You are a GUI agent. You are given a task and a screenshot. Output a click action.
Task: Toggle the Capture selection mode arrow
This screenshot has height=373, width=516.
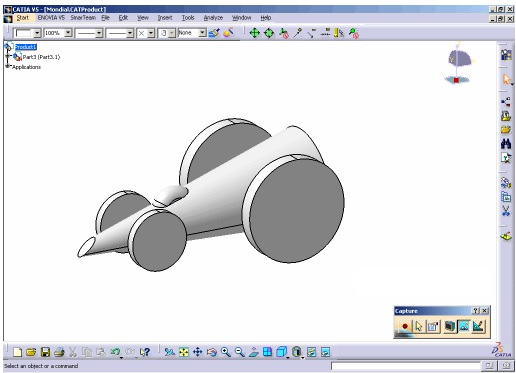click(419, 326)
